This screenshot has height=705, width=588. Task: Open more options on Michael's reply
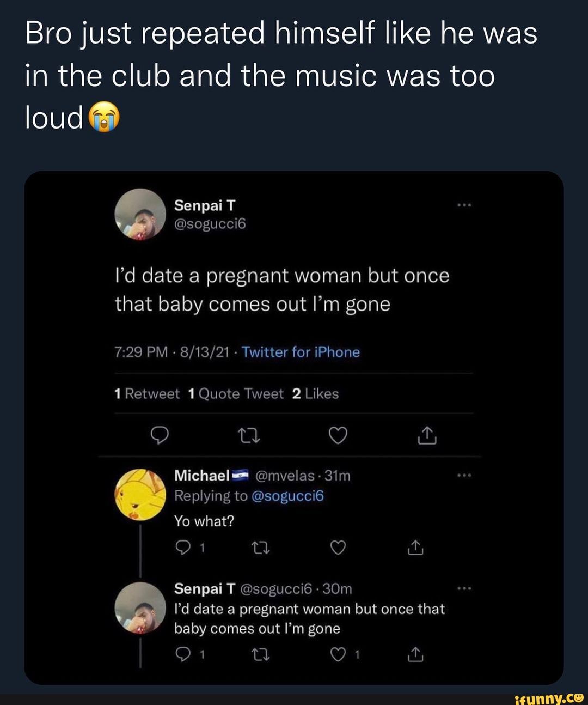point(464,476)
